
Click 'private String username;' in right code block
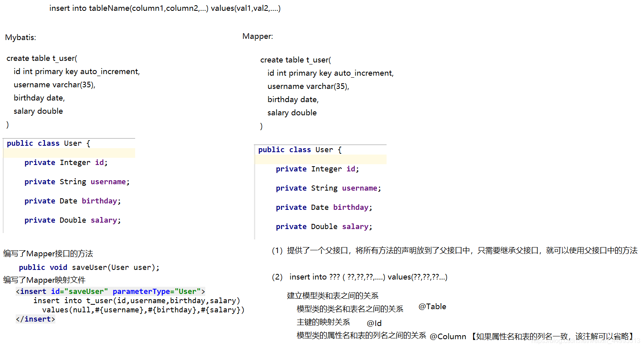[x=328, y=188]
